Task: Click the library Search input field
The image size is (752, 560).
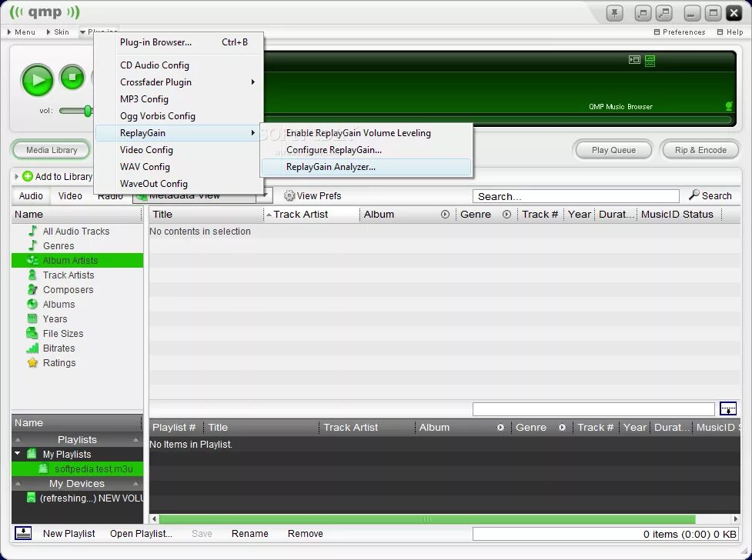Action: coord(576,196)
